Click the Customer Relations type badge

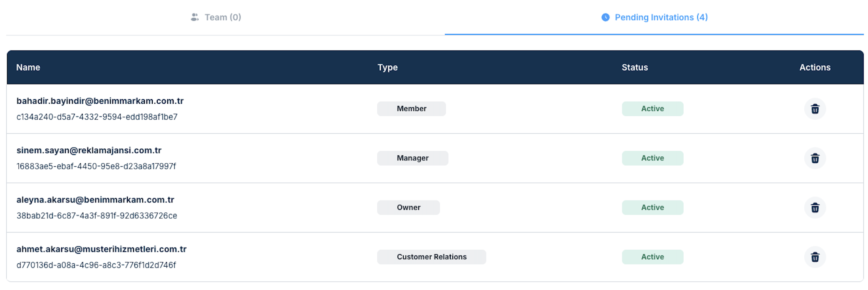432,257
